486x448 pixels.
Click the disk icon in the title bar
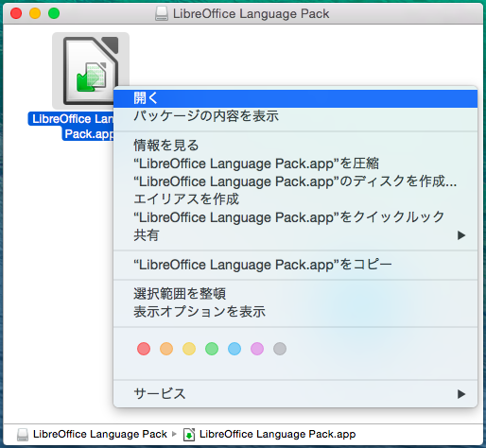tap(162, 13)
